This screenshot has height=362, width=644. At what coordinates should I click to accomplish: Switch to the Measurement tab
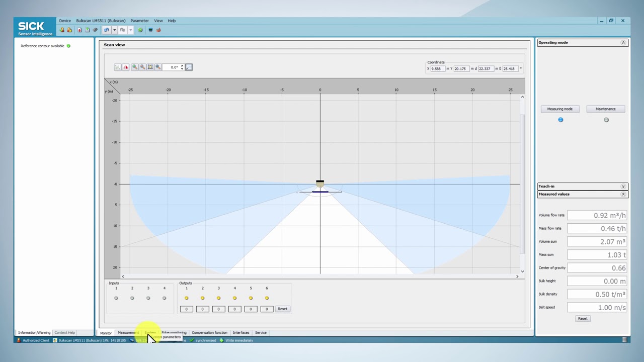128,332
